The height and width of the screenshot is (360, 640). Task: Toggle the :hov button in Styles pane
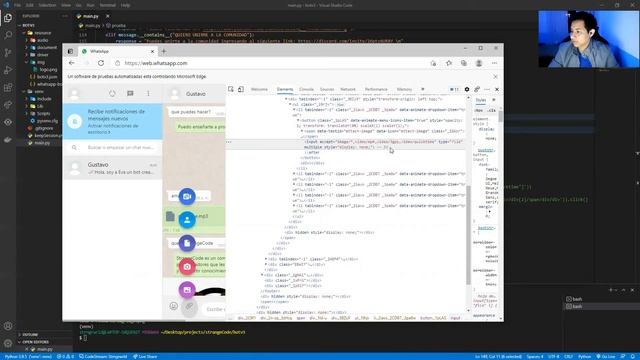point(479,111)
